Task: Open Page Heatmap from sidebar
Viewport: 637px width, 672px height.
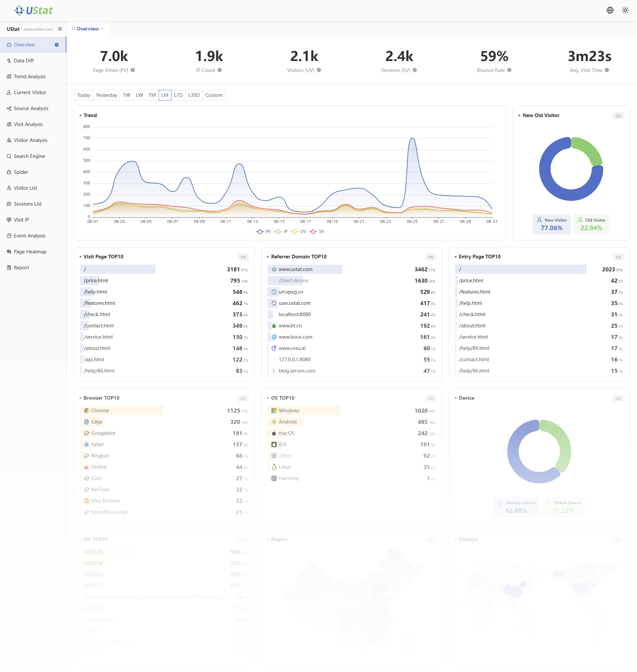Action: tap(30, 251)
